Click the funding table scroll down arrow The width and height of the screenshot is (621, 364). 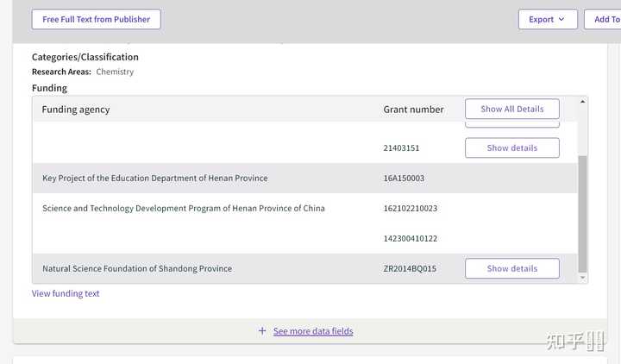coord(583,278)
